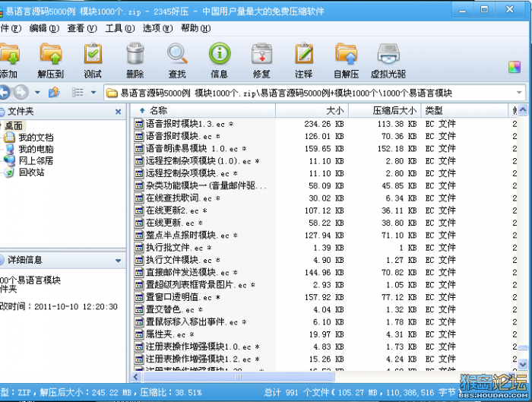
Task: Click file icon of 在线更新2.ec
Action: coord(139,210)
